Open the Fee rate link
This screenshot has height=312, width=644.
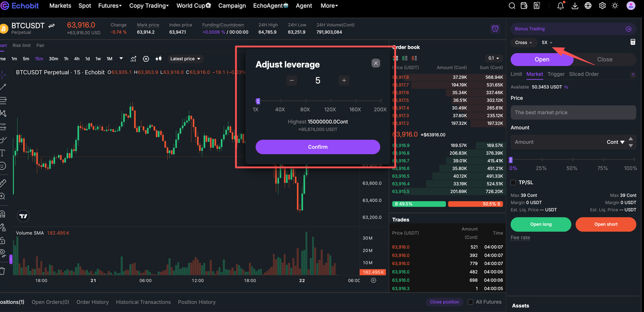(520, 238)
